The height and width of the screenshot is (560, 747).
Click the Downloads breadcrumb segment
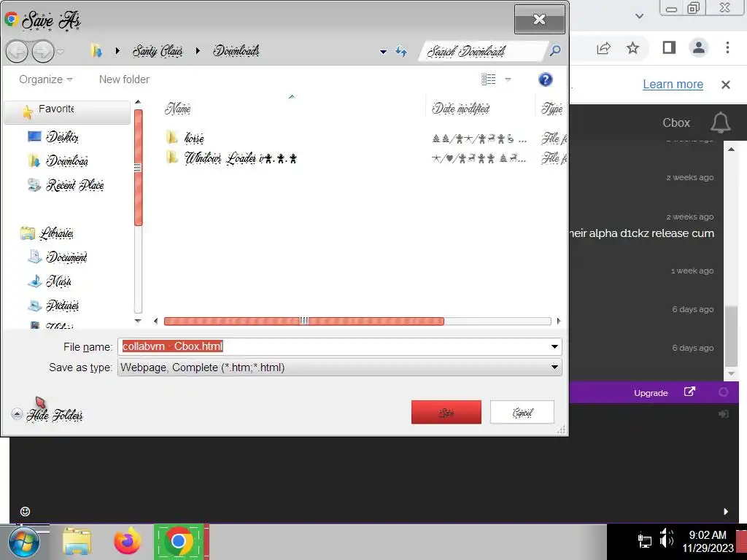[236, 50]
